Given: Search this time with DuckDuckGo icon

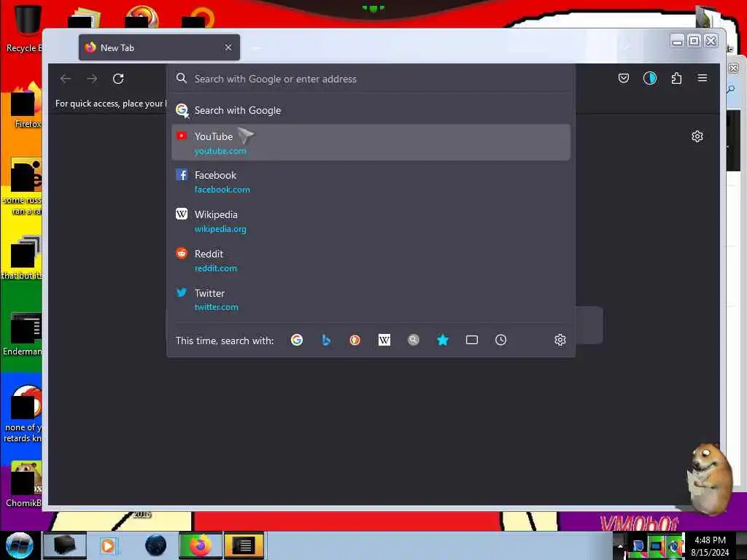Looking at the screenshot, I should point(355,340).
